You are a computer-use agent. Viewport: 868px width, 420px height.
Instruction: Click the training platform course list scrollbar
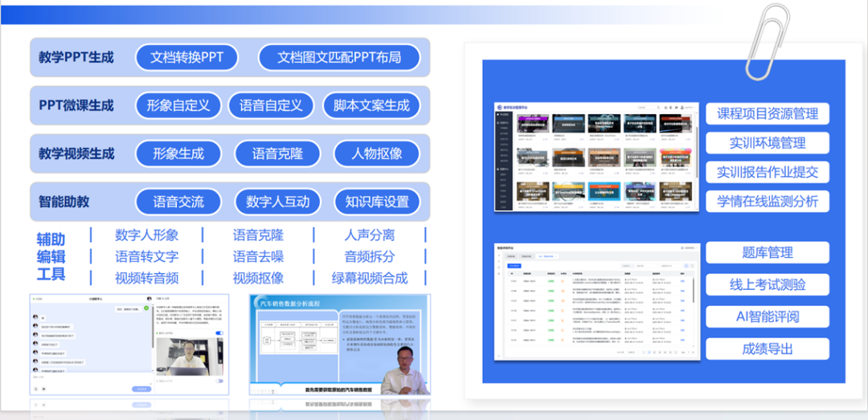click(x=696, y=152)
